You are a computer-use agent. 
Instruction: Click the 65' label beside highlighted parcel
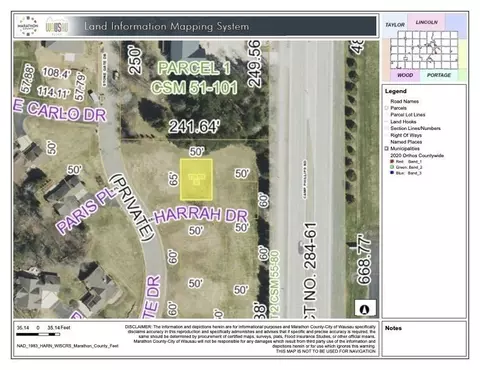tap(173, 179)
